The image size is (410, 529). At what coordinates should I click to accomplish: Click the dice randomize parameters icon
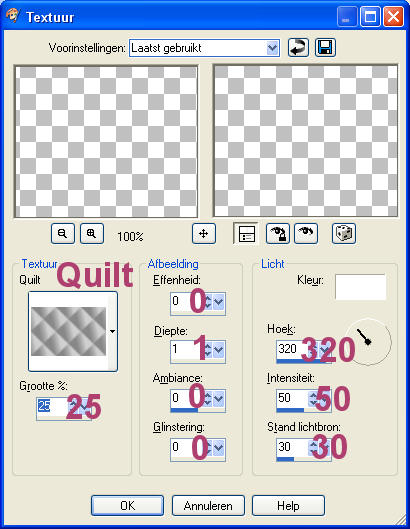[x=344, y=233]
